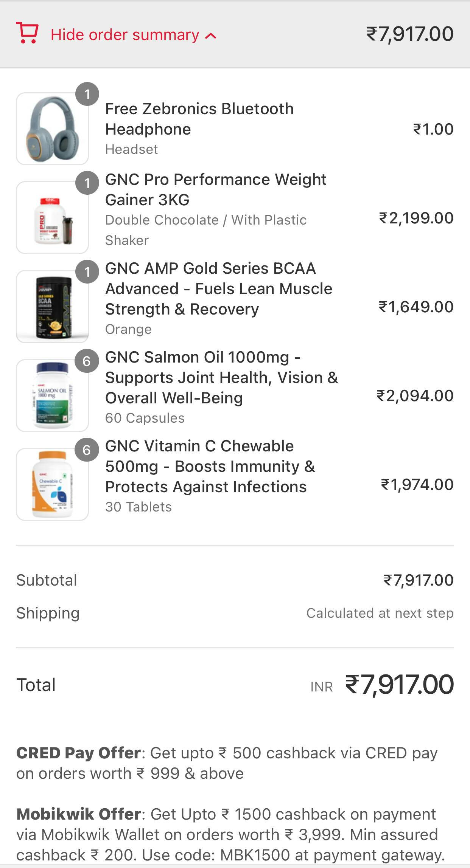470x868 pixels.
Task: Open the Zebronics headphone thumbnail
Action: [52, 129]
